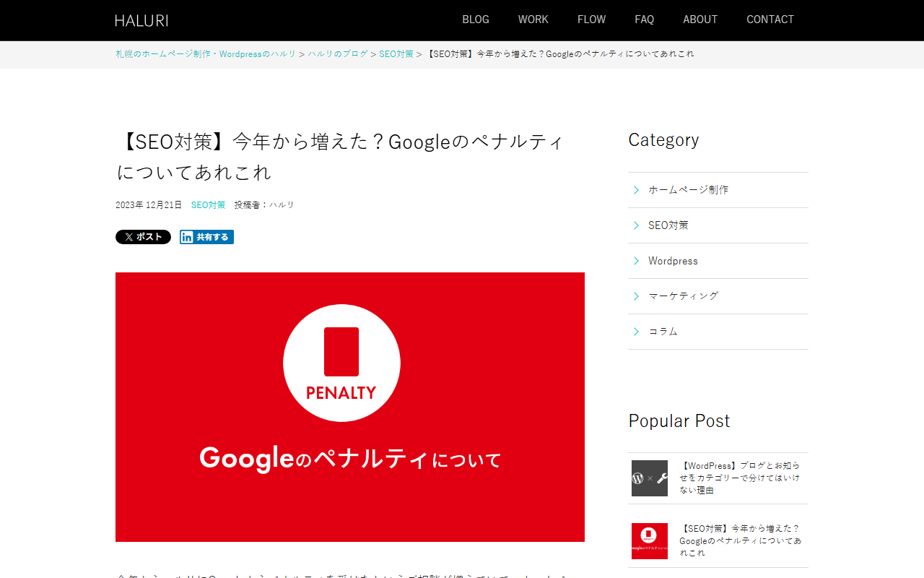Click the chevron icon beside ホームページ制作
The height and width of the screenshot is (578, 924).
(636, 190)
